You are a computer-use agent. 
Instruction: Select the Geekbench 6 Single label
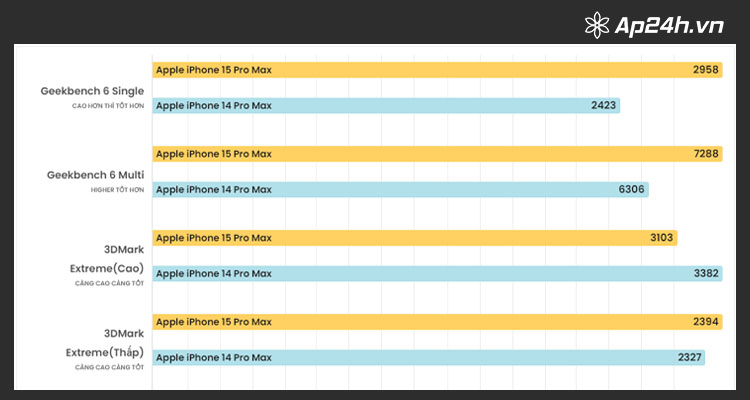point(92,91)
